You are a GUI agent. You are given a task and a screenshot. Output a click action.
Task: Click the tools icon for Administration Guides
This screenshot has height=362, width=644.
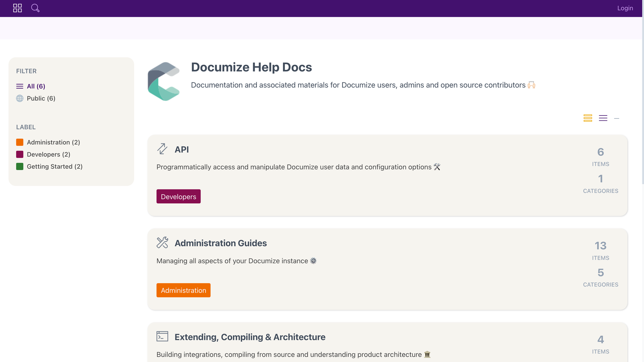coord(162,243)
